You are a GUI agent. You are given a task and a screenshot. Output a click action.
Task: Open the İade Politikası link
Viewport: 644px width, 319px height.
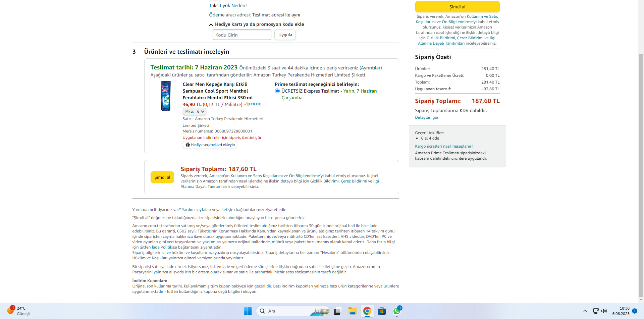click(164, 247)
